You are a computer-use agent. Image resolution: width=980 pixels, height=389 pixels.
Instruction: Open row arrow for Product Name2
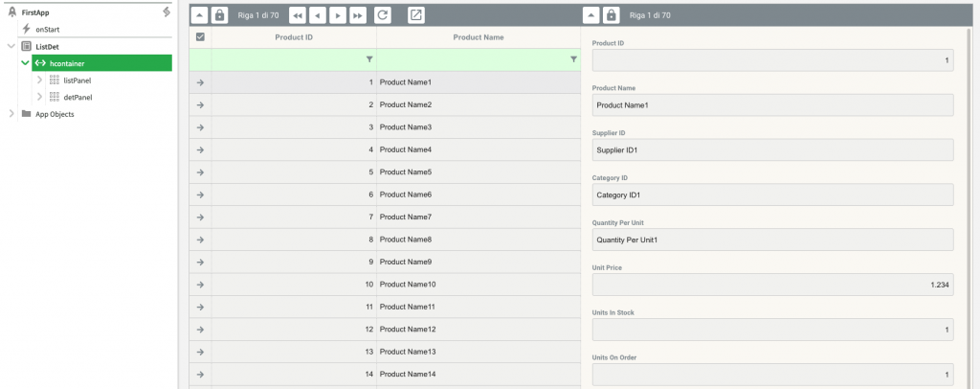point(200,105)
